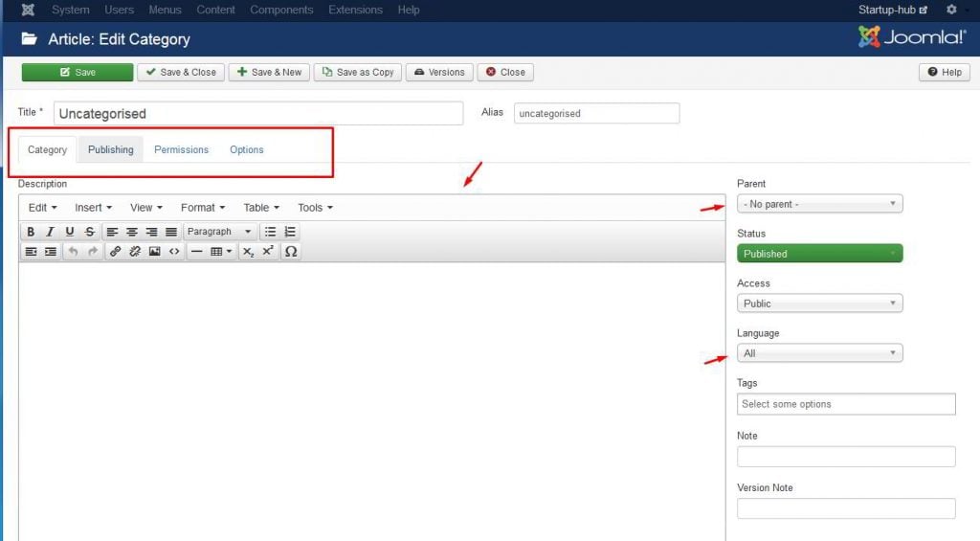The width and height of the screenshot is (980, 541).
Task: Open the Extensions menu
Action: pos(355,10)
